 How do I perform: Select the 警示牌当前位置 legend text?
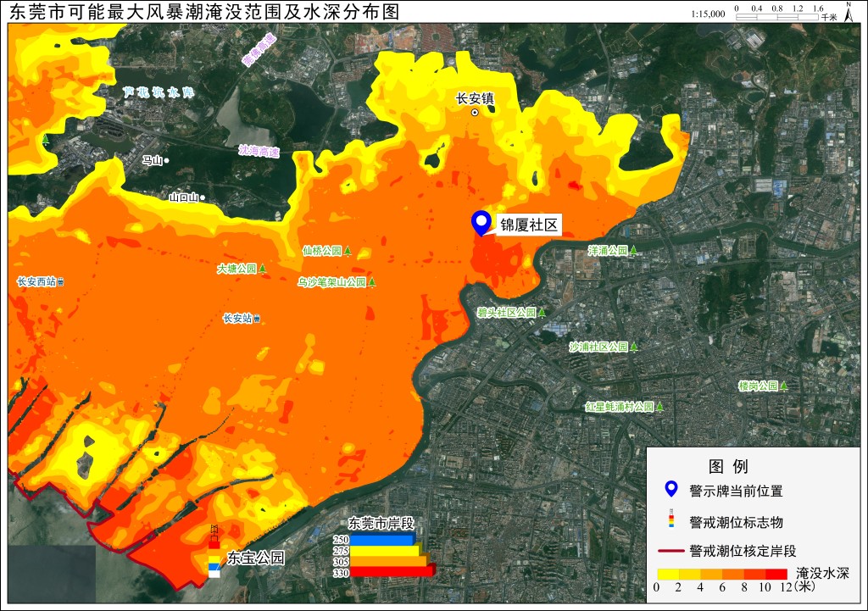736,491
